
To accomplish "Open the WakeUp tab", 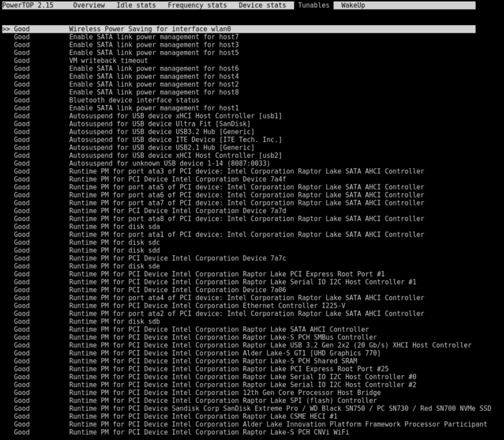I will [353, 5].
